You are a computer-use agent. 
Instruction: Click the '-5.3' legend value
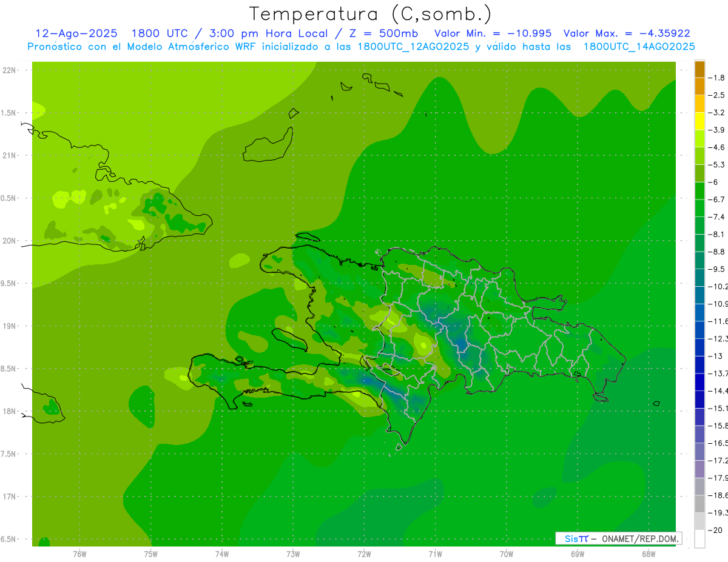click(718, 164)
